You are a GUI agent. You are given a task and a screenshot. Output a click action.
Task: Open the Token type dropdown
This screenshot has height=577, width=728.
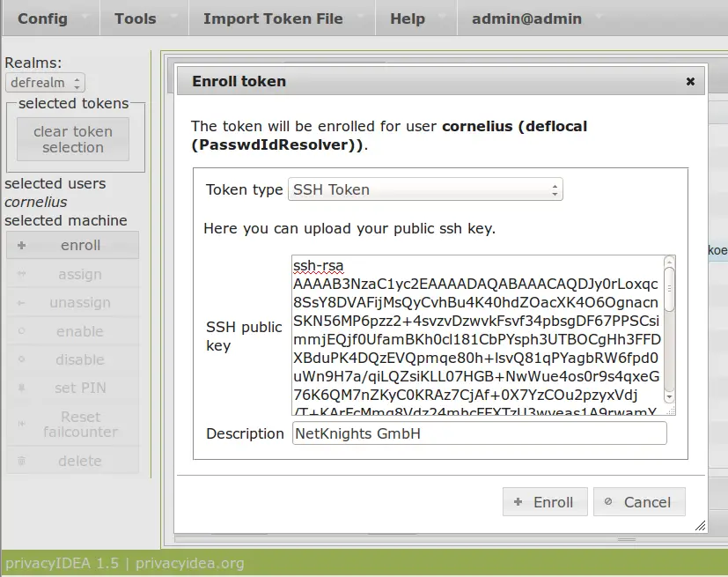[x=425, y=189]
